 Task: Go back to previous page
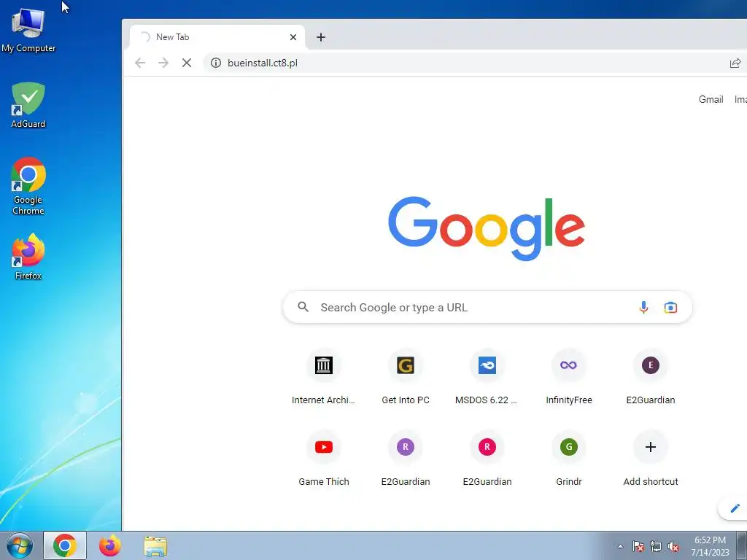click(139, 63)
